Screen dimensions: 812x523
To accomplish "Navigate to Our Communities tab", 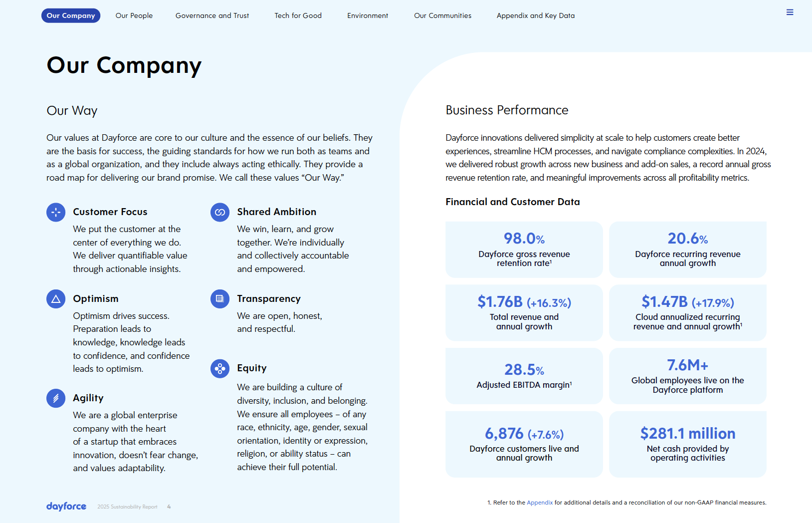I will (x=442, y=15).
